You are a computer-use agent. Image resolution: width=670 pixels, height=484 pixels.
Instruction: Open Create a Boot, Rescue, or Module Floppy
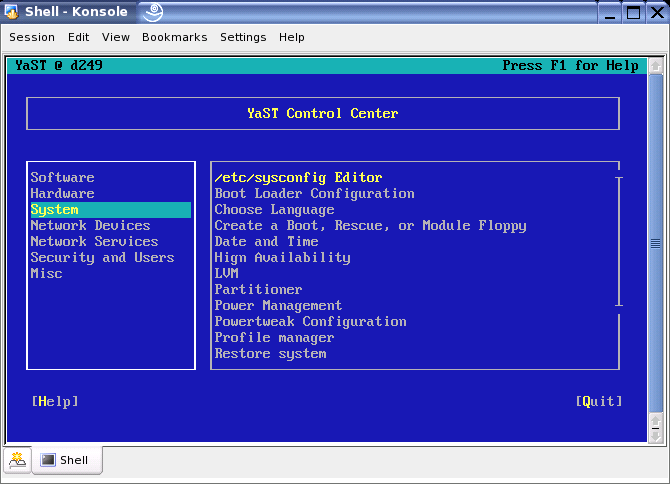370,226
